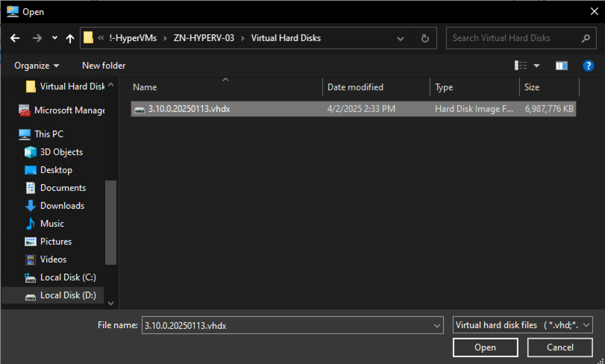Select Local Disk (C:) drive
605x364 pixels.
pos(67,277)
